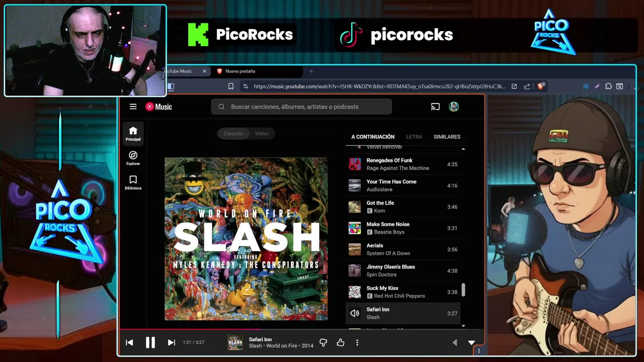
Task: Close the YouTube Music browser tab
Action: 204,71
